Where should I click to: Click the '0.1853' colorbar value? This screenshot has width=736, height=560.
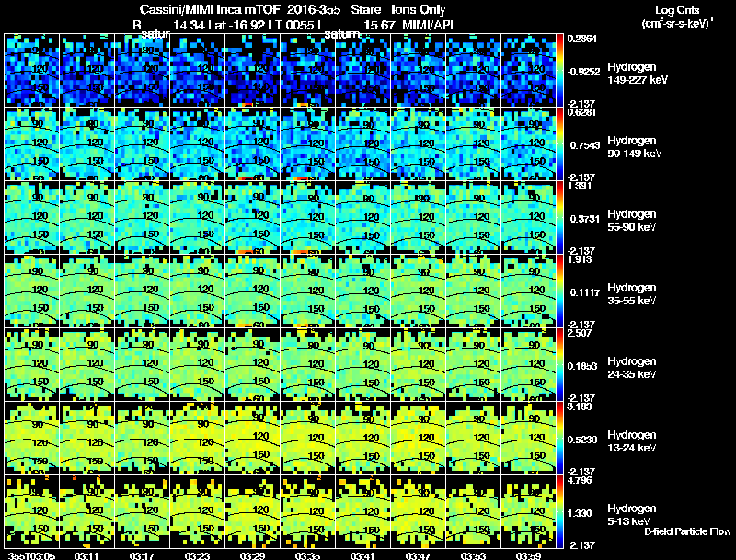click(582, 366)
